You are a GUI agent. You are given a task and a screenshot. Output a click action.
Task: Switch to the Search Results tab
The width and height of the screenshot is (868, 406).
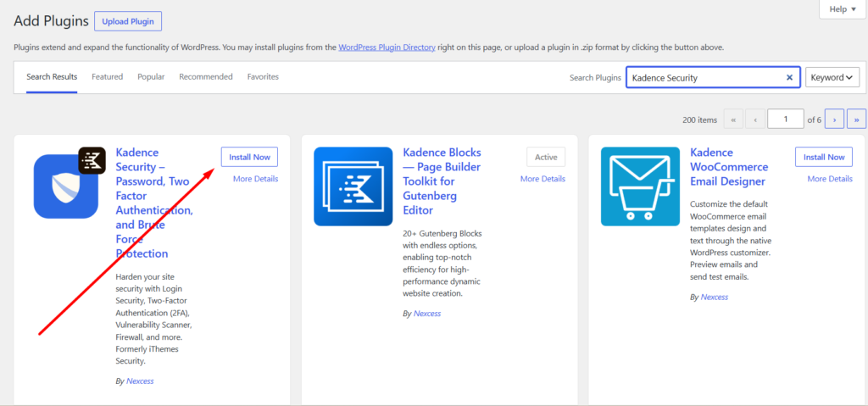point(52,77)
